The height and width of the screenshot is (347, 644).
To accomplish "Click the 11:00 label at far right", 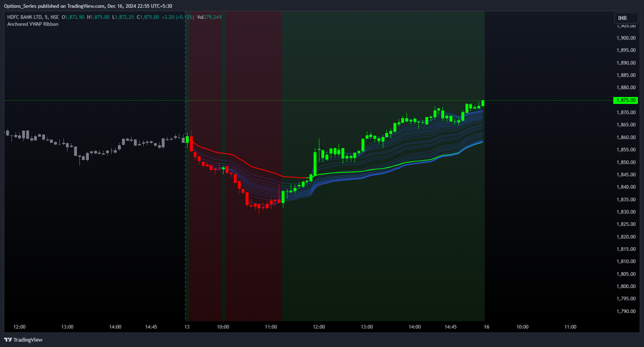I will click(x=570, y=327).
